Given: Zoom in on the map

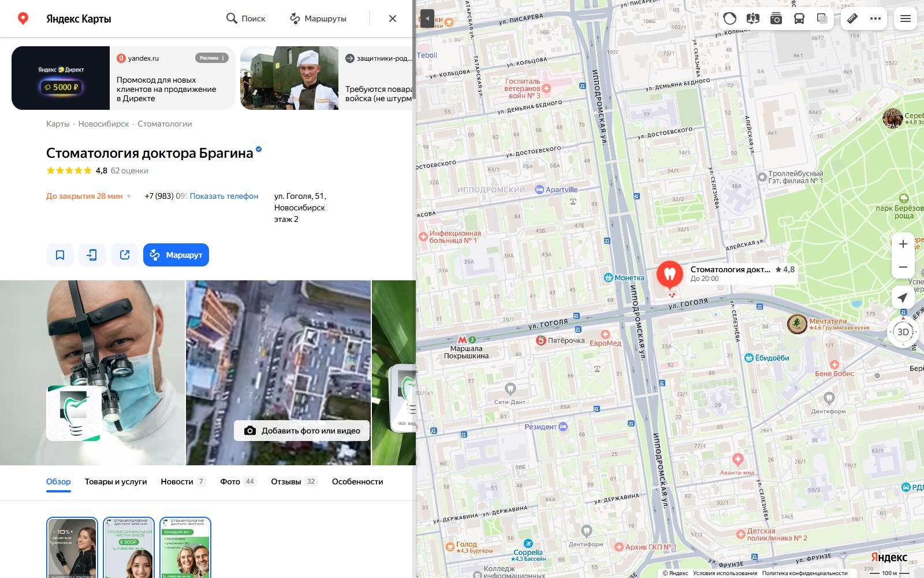Looking at the screenshot, I should [x=903, y=244].
